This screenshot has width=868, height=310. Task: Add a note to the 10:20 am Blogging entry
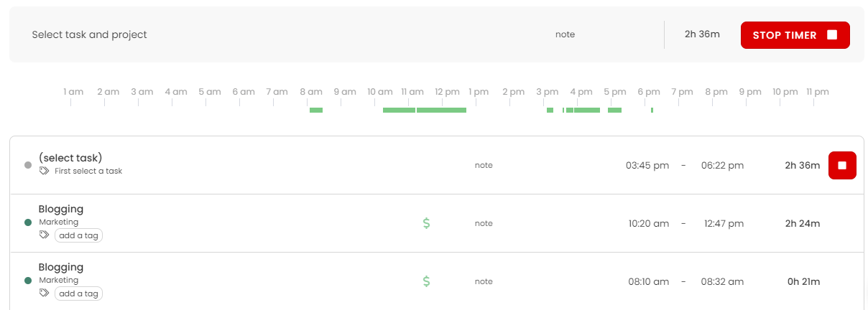484,223
